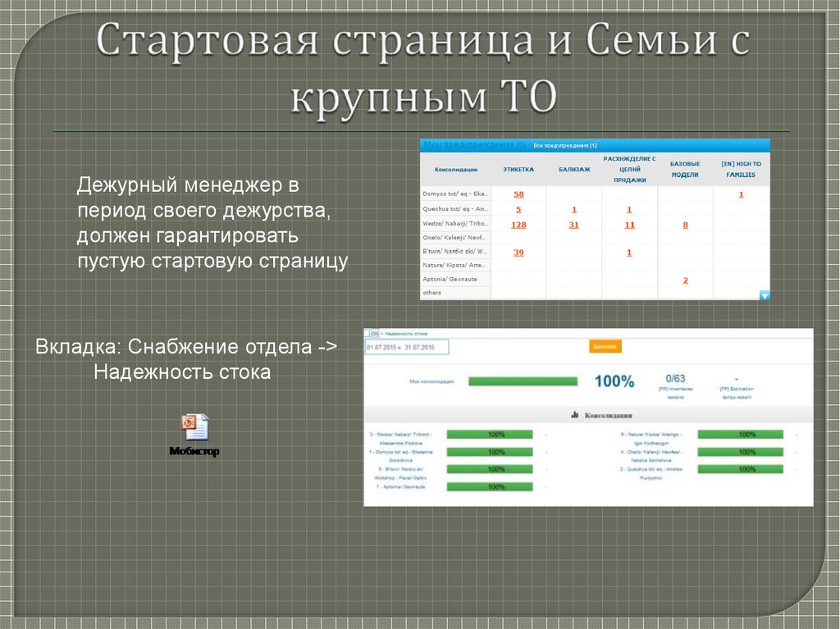The height and width of the screenshot is (629, 840).
Task: Click value 39 in B'twin Nordic ski row
Action: [x=519, y=252]
